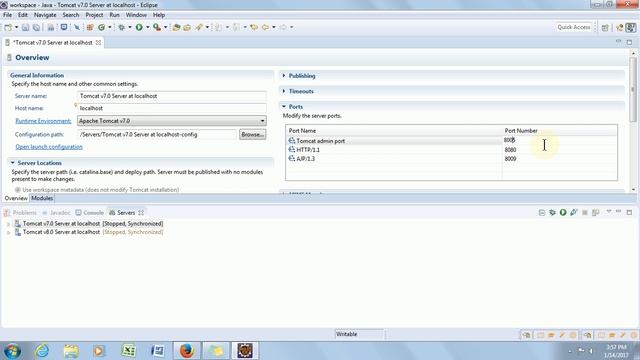
Task: Open Servers view menu triangle
Action: tap(608, 212)
